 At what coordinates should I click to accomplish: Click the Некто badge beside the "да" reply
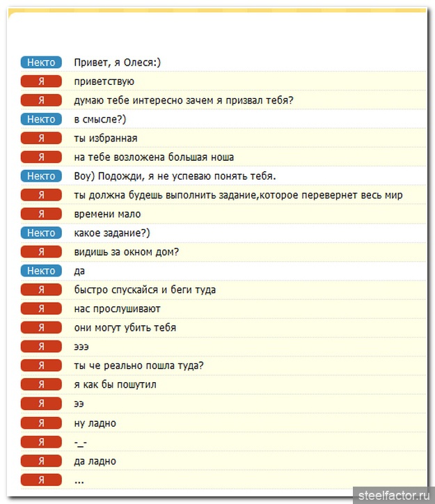coord(41,271)
